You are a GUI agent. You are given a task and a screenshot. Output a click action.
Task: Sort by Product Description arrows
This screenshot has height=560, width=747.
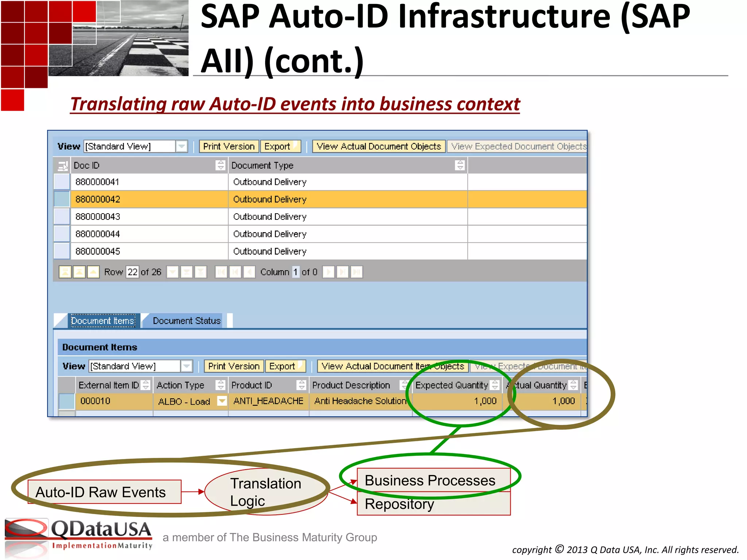404,385
